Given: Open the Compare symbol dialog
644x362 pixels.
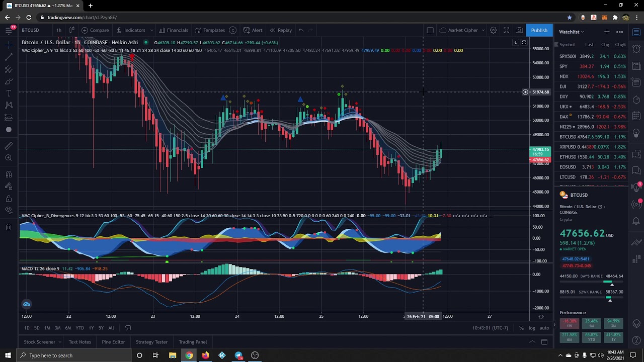Looking at the screenshot, I should click(95, 30).
